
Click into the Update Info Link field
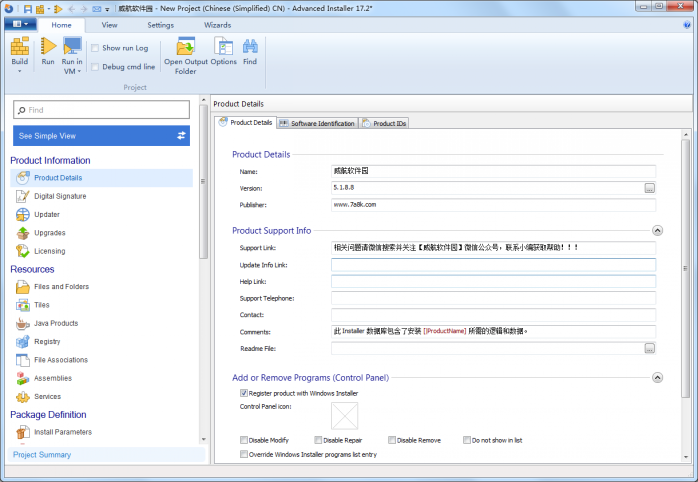(x=493, y=265)
